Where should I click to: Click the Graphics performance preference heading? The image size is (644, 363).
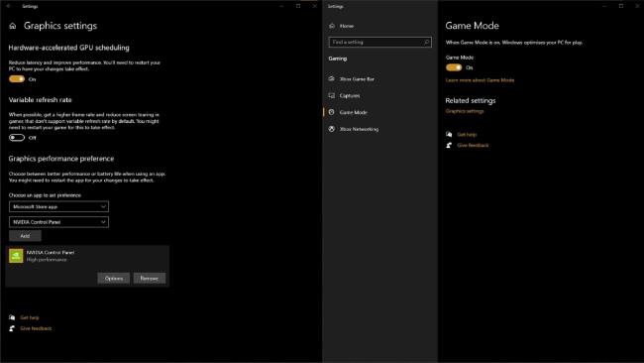coord(61,159)
